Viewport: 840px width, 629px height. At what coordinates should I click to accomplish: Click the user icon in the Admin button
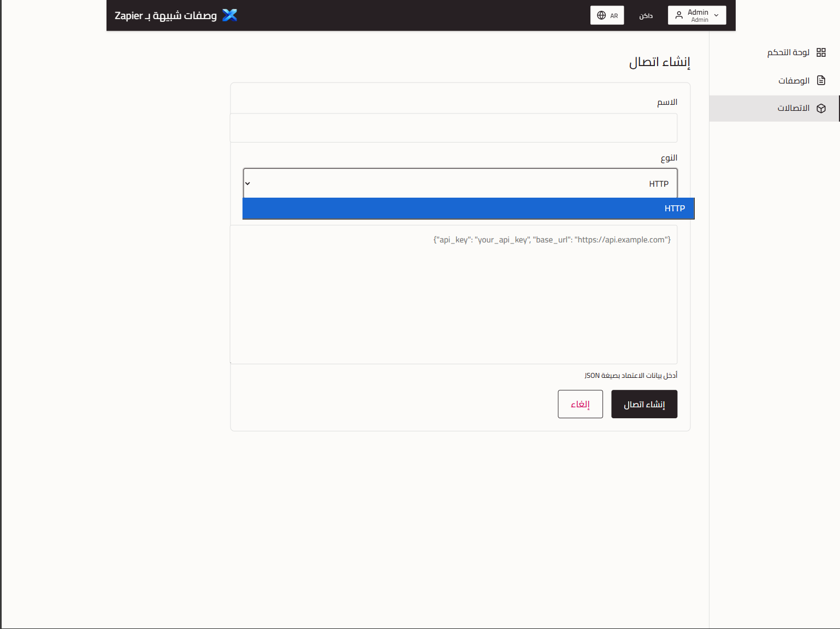point(679,14)
